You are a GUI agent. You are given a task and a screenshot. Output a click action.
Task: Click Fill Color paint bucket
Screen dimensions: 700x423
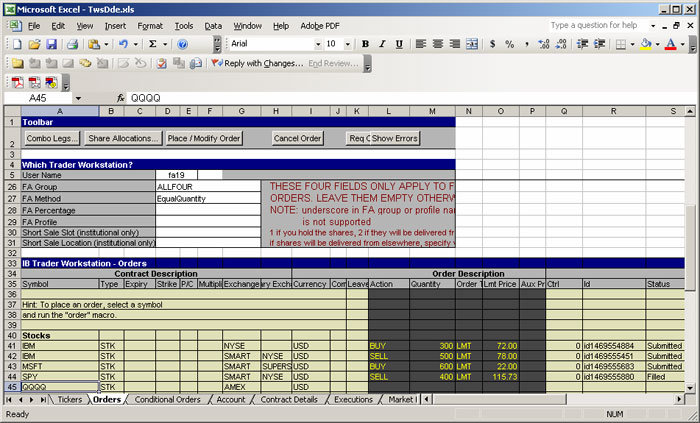click(x=646, y=44)
